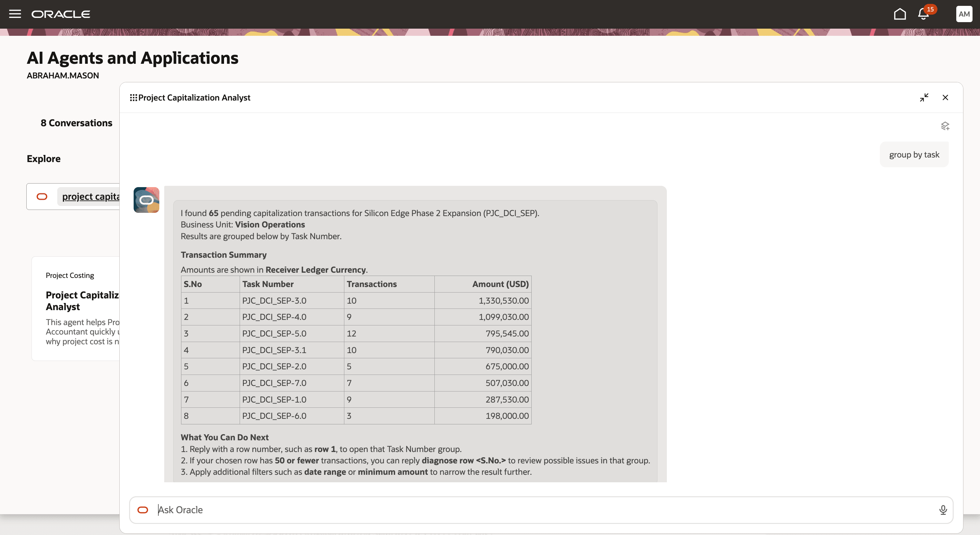
Task: Click the grid icon beside Project Capitalization Analyst
Action: [x=133, y=98]
